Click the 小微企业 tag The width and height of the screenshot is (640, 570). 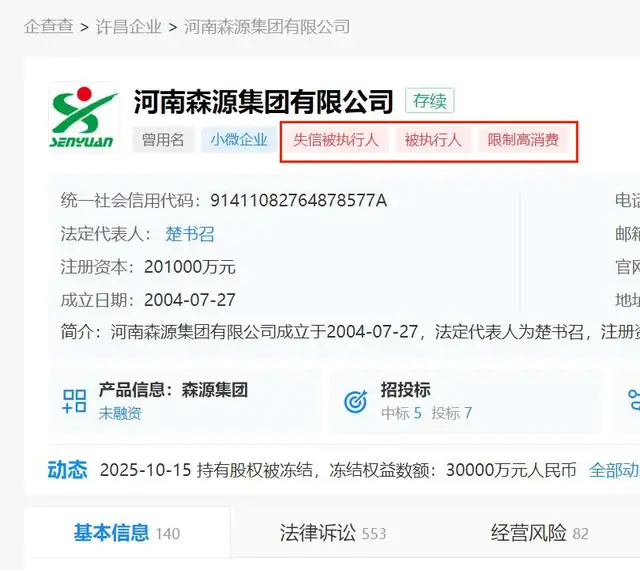(x=239, y=140)
